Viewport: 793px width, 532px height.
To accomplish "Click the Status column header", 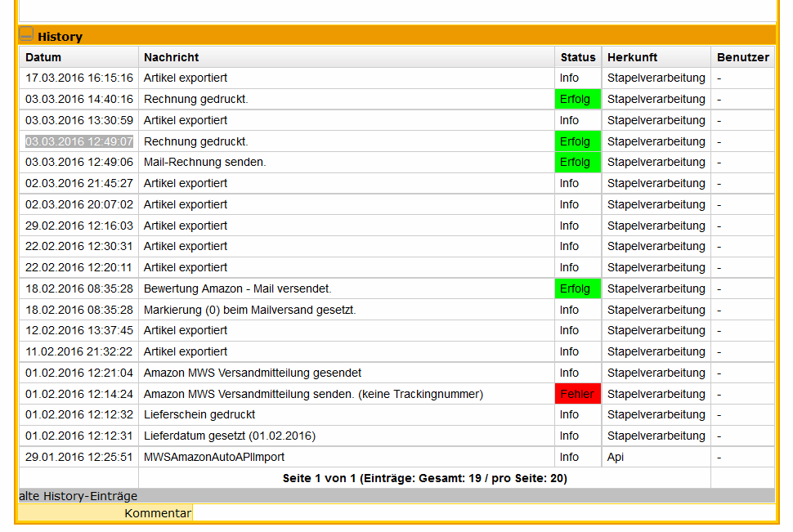I will click(578, 57).
